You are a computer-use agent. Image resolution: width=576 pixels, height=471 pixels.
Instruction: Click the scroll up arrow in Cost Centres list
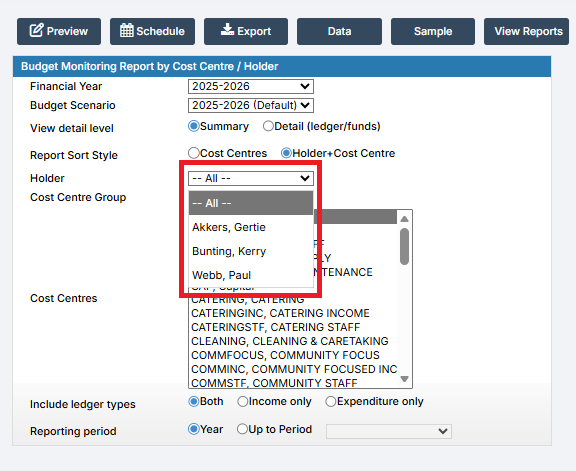pos(404,219)
